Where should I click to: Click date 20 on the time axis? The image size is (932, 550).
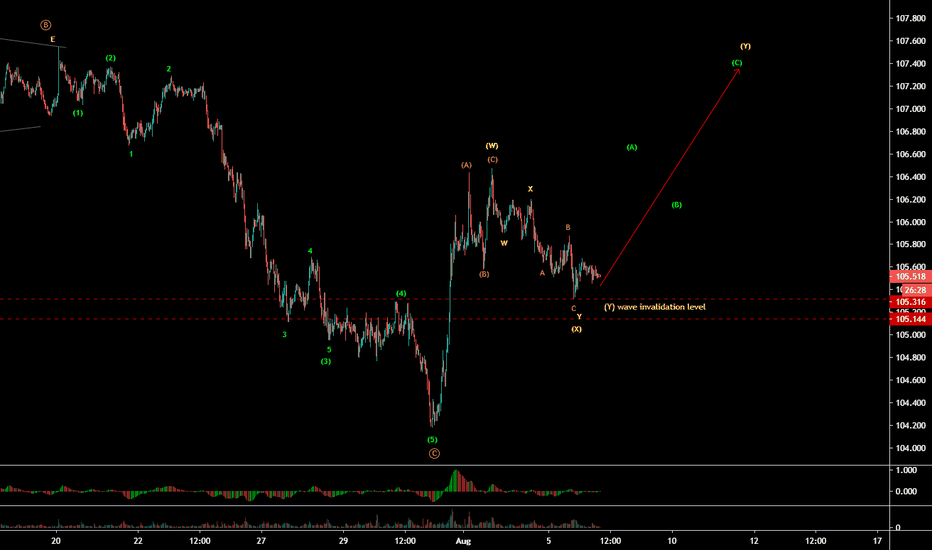point(56,541)
